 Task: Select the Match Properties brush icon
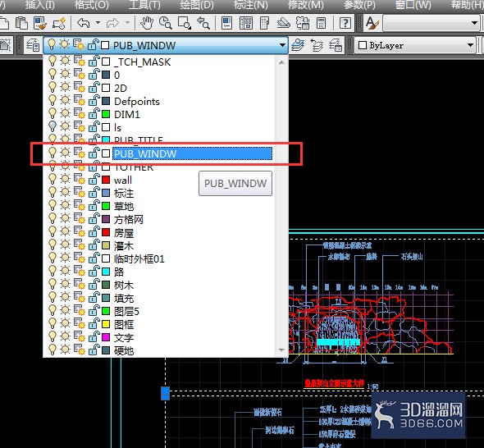pyautogui.click(x=40, y=23)
